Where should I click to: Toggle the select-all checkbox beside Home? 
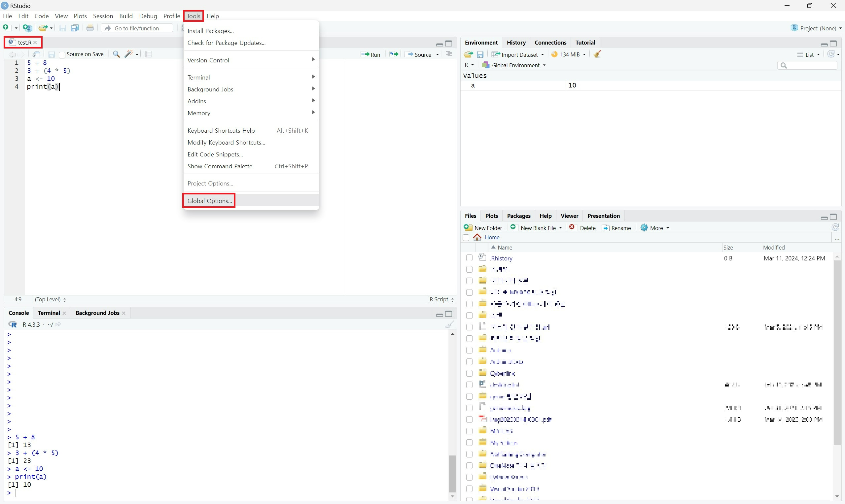click(x=466, y=238)
